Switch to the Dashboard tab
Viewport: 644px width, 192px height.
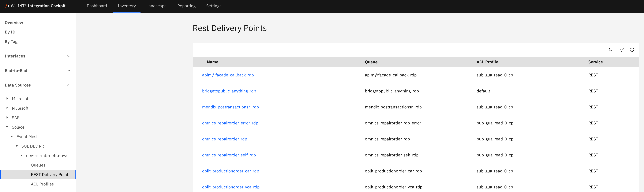pyautogui.click(x=97, y=6)
